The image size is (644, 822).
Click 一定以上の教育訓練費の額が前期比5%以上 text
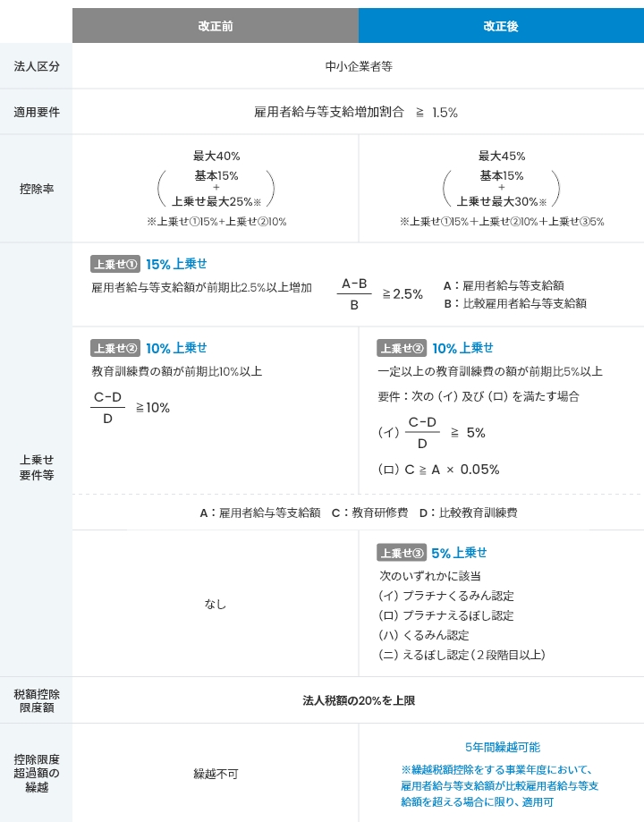490,371
